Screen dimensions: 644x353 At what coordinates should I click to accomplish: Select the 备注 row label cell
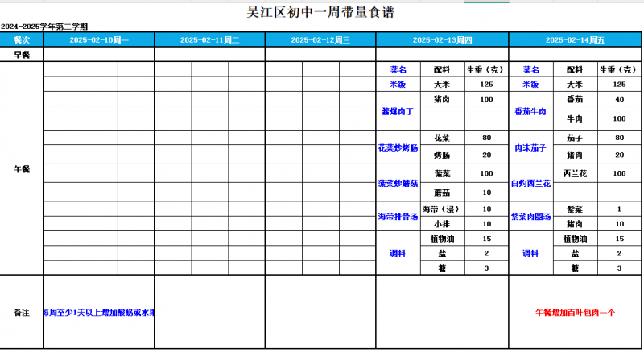tap(22, 312)
